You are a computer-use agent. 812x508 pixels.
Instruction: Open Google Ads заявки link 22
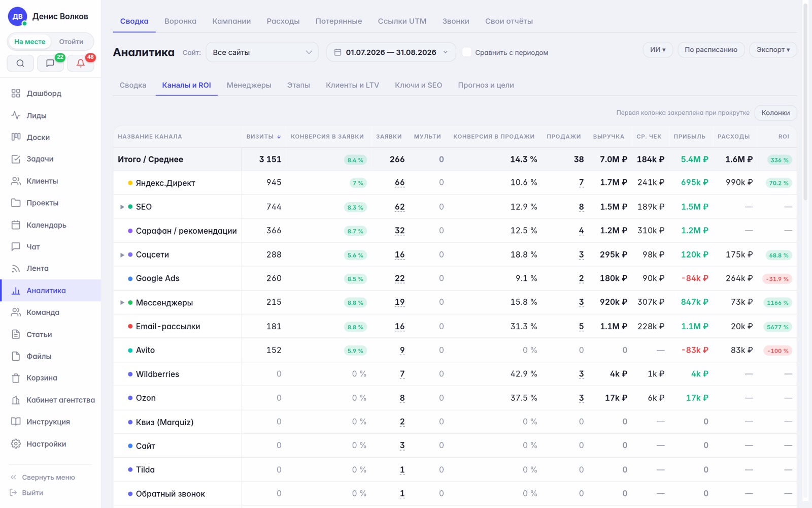click(x=400, y=278)
